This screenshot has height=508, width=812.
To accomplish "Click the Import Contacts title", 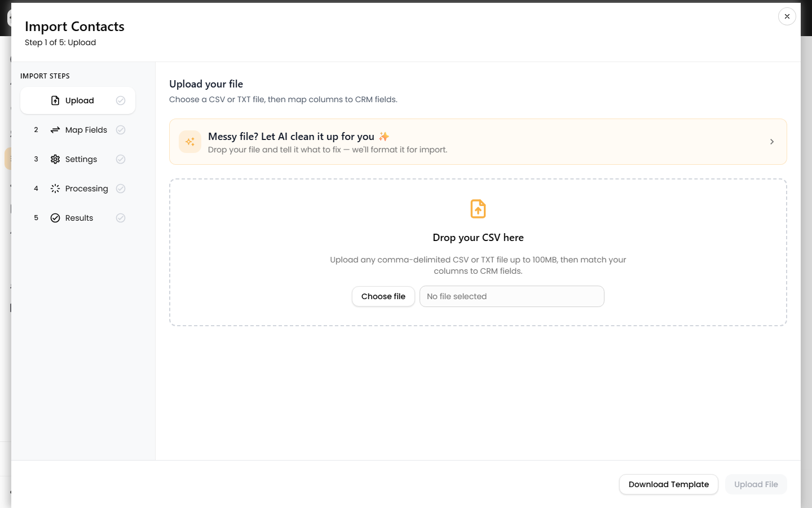I will tap(74, 27).
